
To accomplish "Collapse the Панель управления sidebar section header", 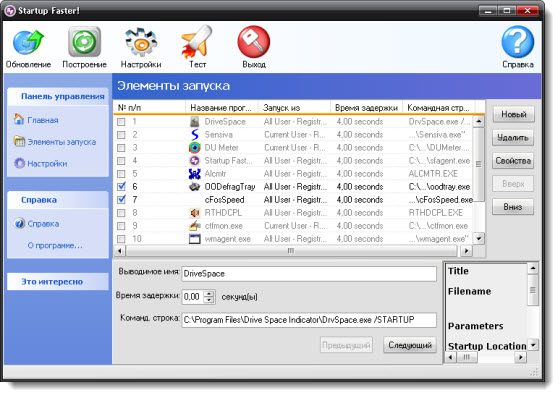I will coord(58,96).
